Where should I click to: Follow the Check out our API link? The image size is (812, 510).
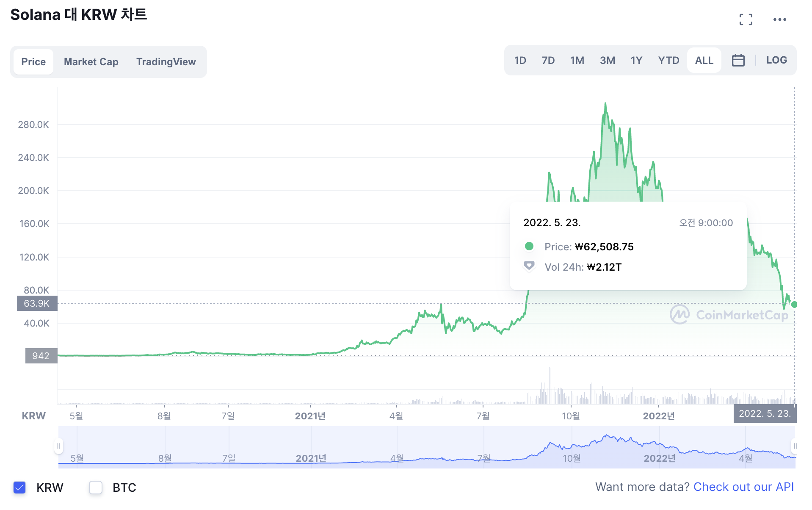coord(743,487)
